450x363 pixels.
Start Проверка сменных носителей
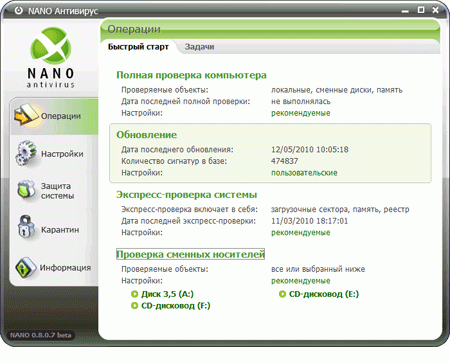tap(190, 254)
